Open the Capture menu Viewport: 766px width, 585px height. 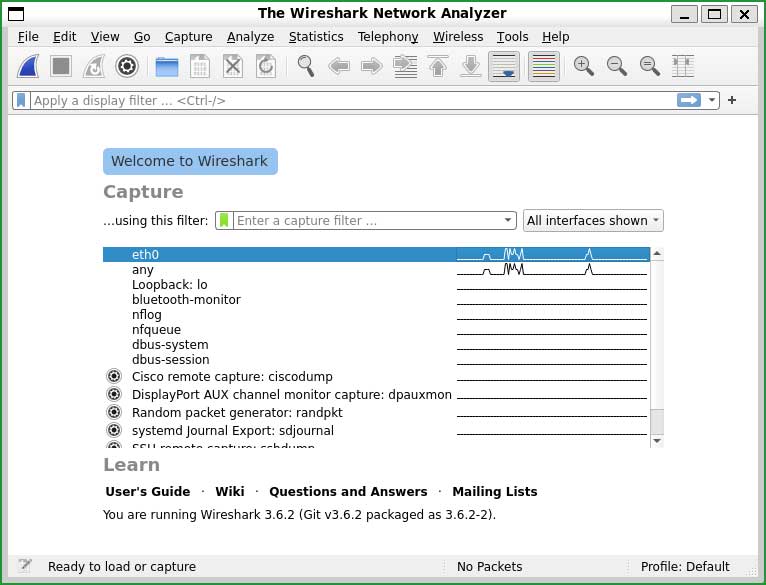[189, 37]
